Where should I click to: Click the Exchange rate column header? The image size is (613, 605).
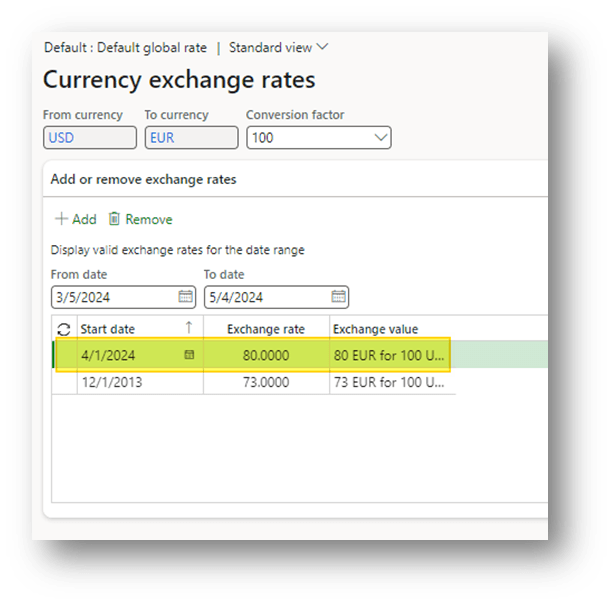[x=264, y=329]
